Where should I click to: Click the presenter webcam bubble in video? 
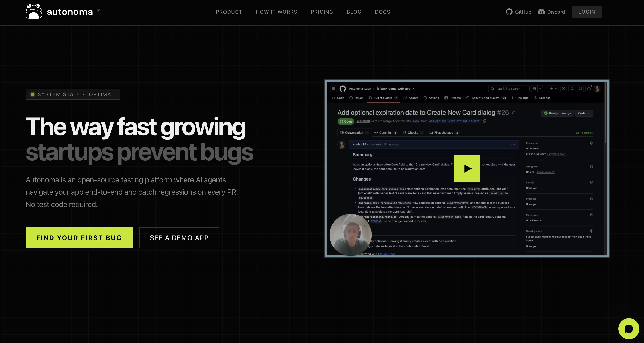pos(351,235)
